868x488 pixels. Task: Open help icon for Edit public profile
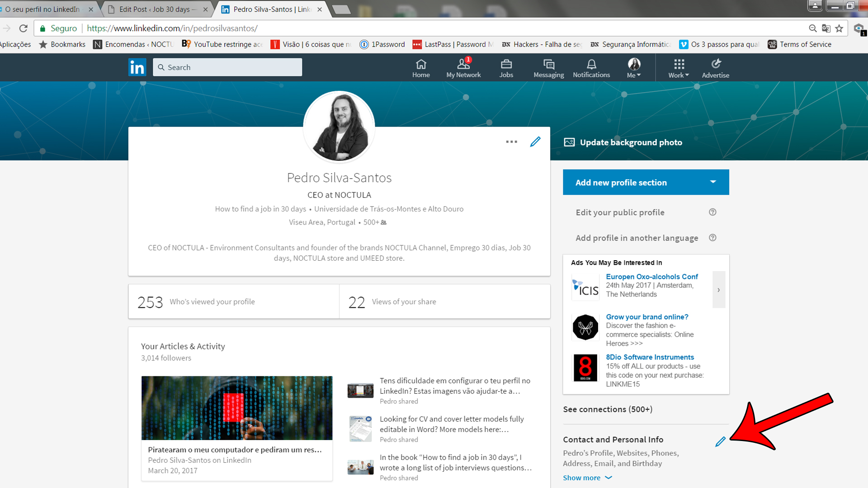[x=712, y=212]
